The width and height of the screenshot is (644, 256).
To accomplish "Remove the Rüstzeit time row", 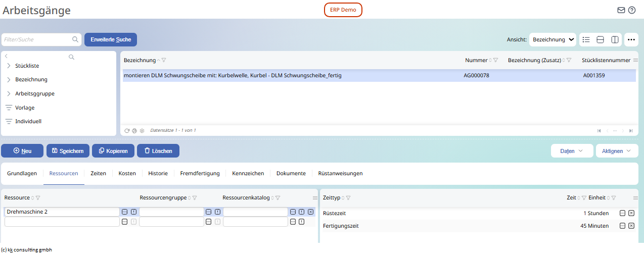I will [x=631, y=213].
